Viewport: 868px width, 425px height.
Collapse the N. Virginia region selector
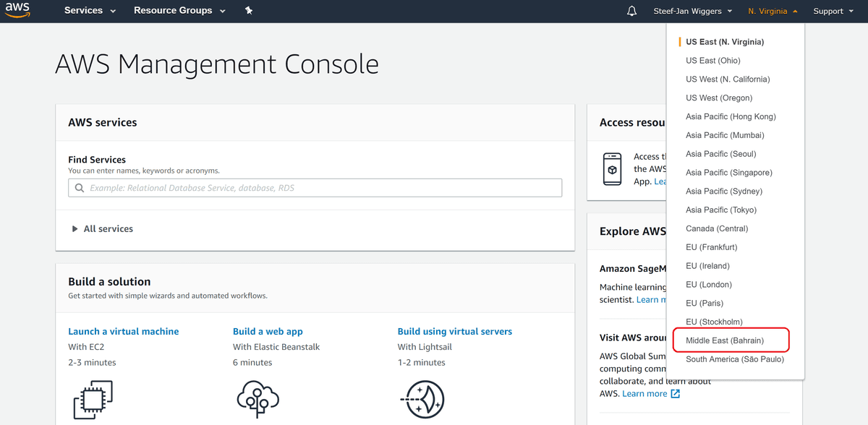point(773,11)
